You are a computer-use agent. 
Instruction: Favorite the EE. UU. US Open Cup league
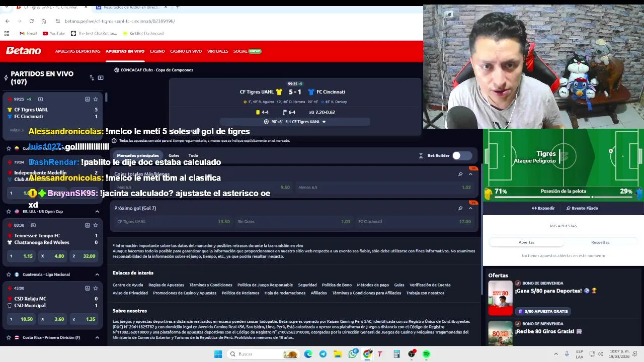tap(9, 211)
